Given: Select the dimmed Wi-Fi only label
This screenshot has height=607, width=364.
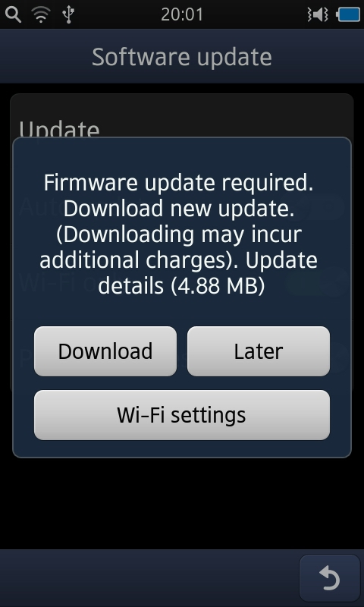Looking at the screenshot, I should 67,281.
